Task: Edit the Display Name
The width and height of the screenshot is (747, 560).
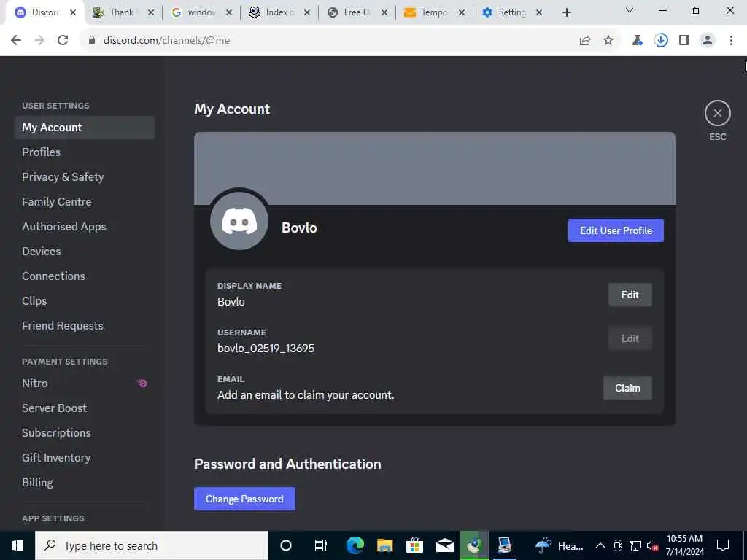Action: point(630,295)
